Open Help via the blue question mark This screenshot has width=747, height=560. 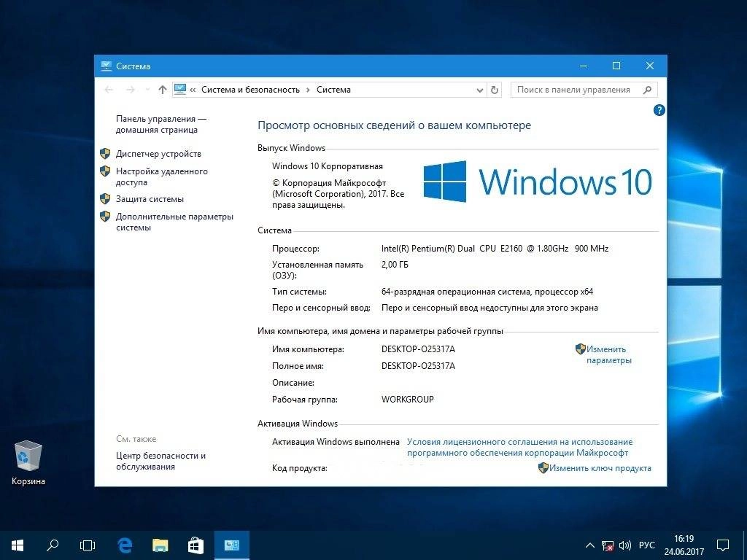click(x=659, y=111)
